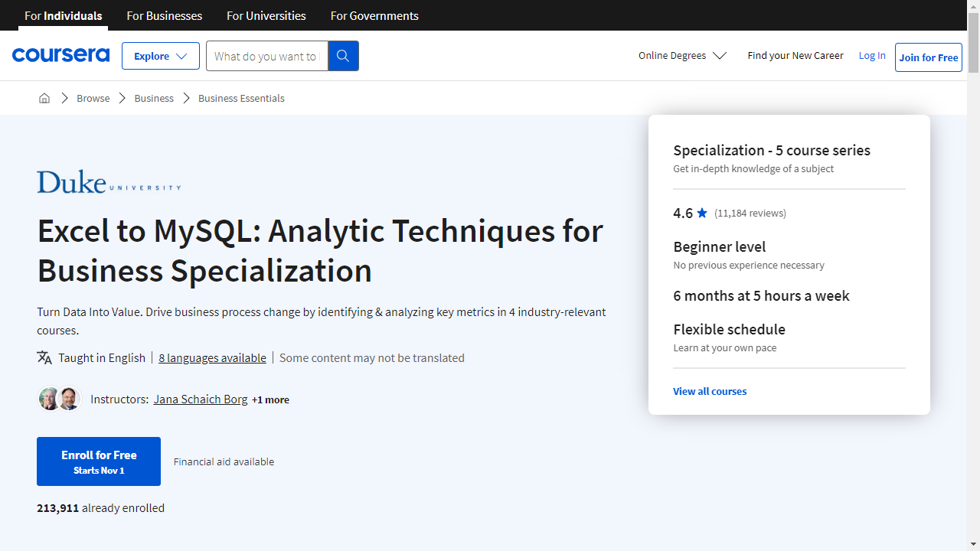Click the (11,184 reviews) text
Screen dimensions: 980x551
point(750,214)
